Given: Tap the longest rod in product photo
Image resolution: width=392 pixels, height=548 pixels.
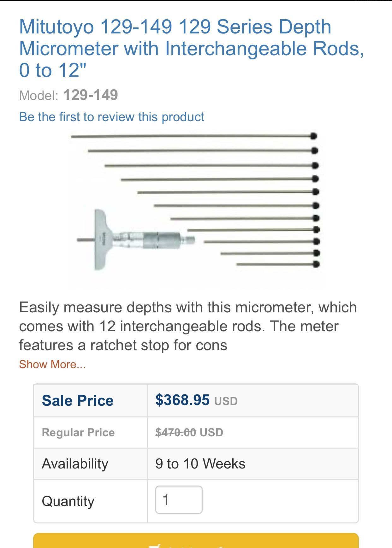Looking at the screenshot, I should click(193, 136).
